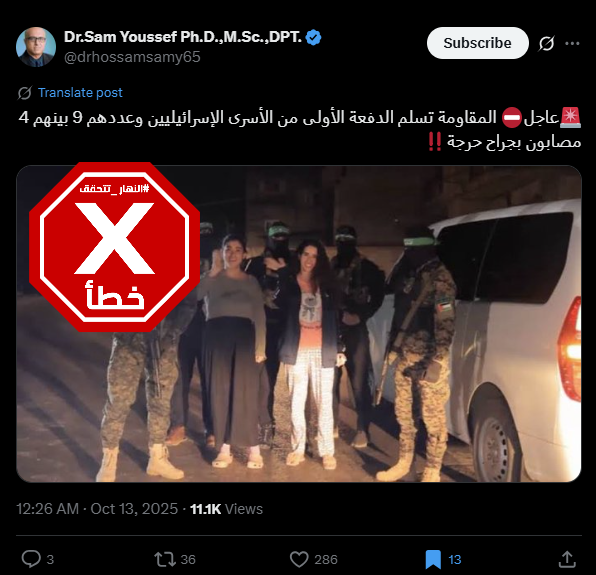Click the Grok icon beside Subscribe
The height and width of the screenshot is (575, 596).
(546, 43)
